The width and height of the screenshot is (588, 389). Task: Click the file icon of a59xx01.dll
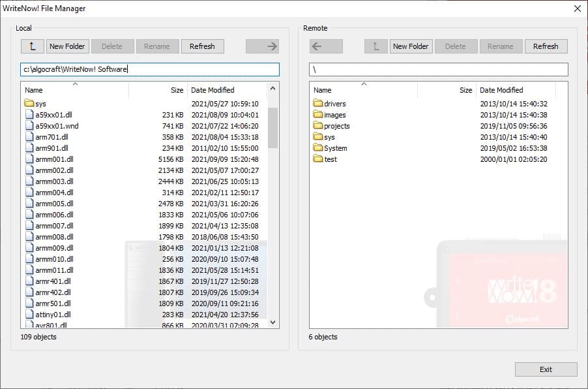29,114
